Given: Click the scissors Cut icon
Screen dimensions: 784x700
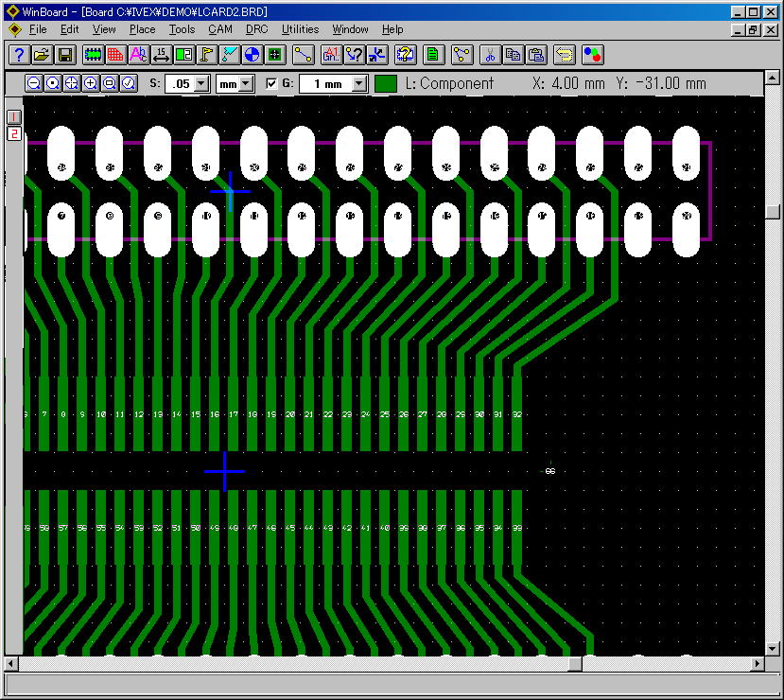Looking at the screenshot, I should click(490, 55).
